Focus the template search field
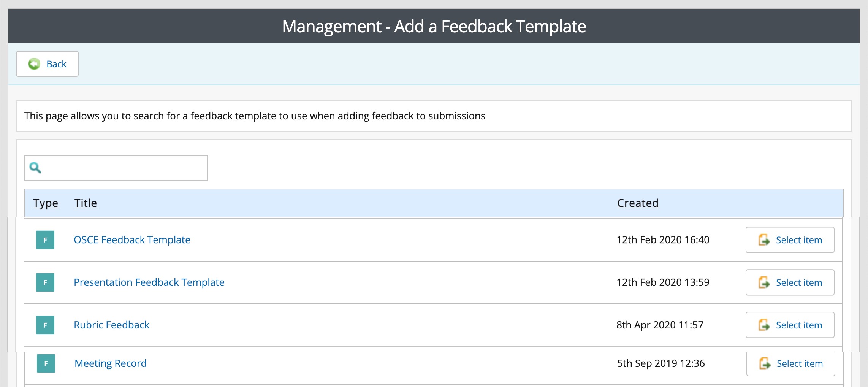The image size is (868, 387). (x=116, y=168)
